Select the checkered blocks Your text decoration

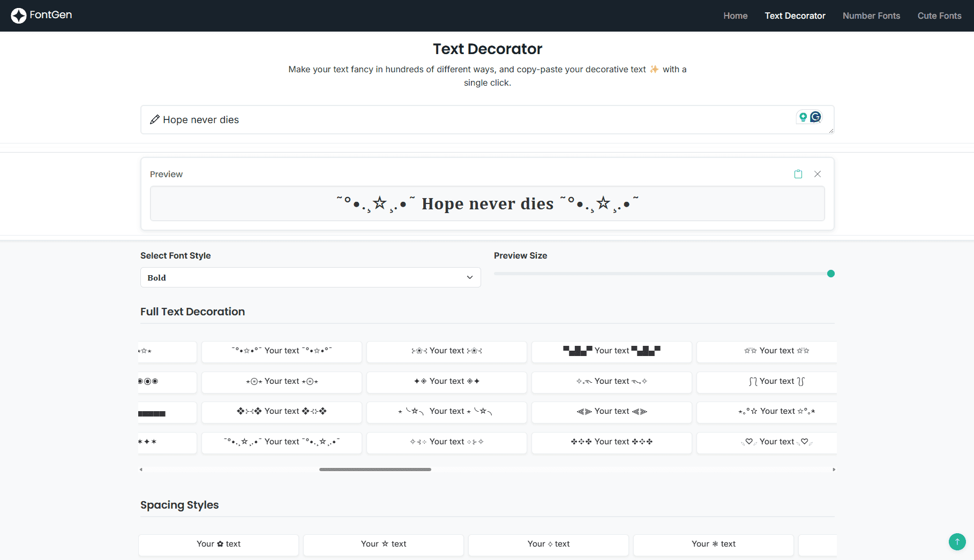[611, 351]
